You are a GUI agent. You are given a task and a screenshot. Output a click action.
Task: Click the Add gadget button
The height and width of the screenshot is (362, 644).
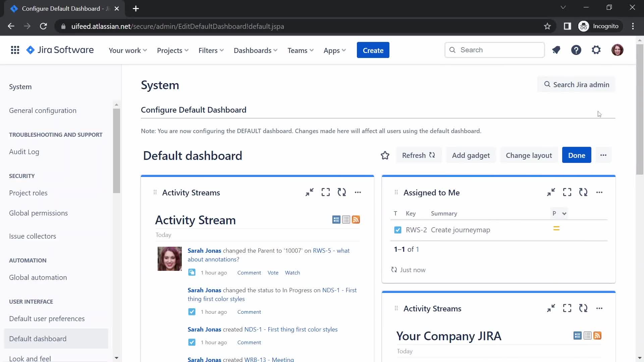click(471, 155)
